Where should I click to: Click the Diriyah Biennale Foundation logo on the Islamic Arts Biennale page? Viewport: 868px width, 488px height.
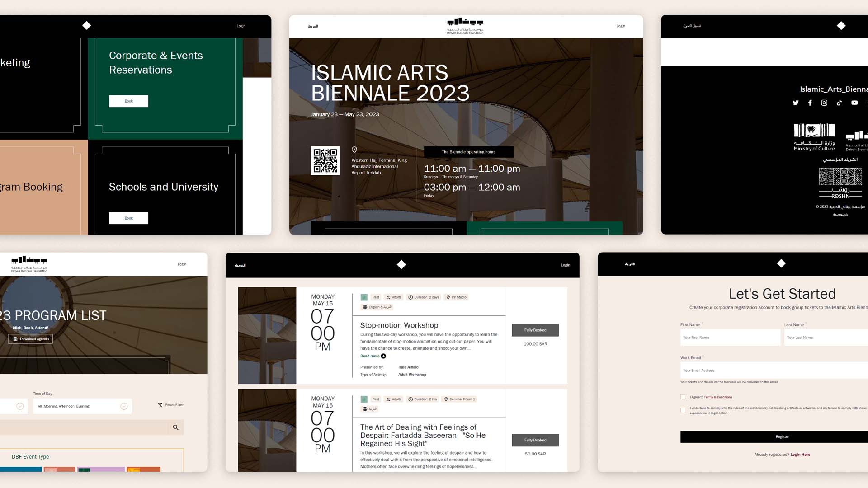(465, 26)
